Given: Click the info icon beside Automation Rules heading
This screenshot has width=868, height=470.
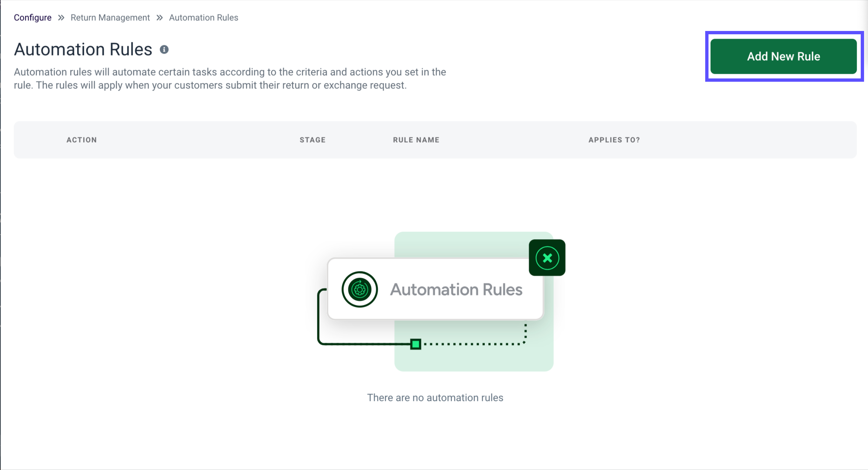Looking at the screenshot, I should pos(164,49).
